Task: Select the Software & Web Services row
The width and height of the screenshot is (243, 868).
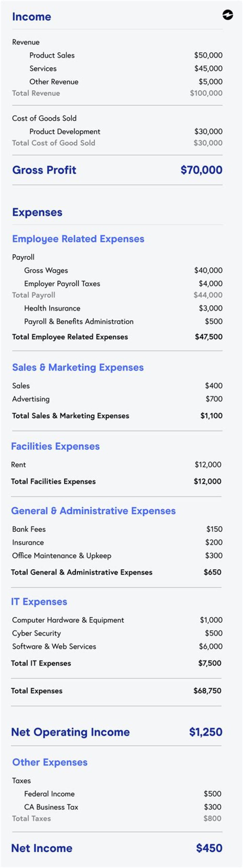Action: click(x=54, y=646)
